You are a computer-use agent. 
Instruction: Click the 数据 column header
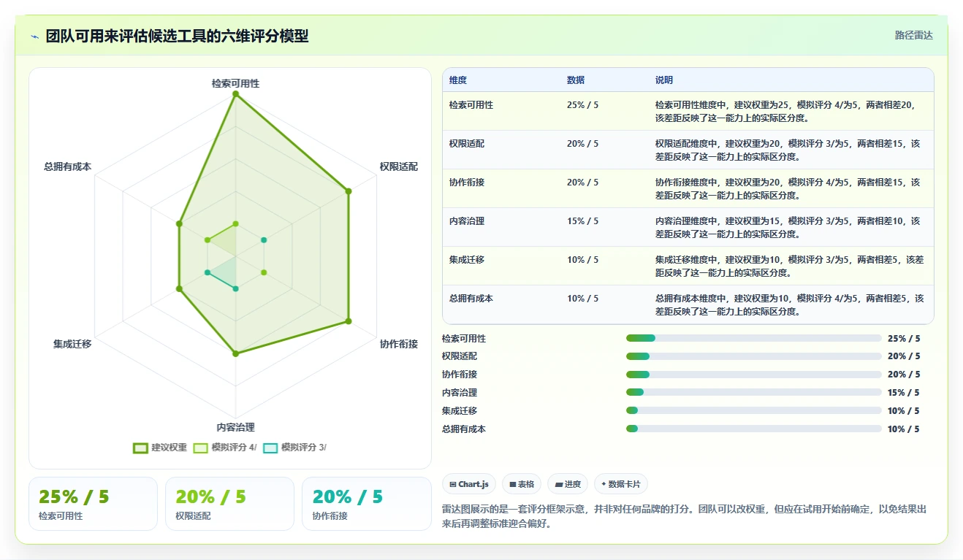(x=576, y=80)
